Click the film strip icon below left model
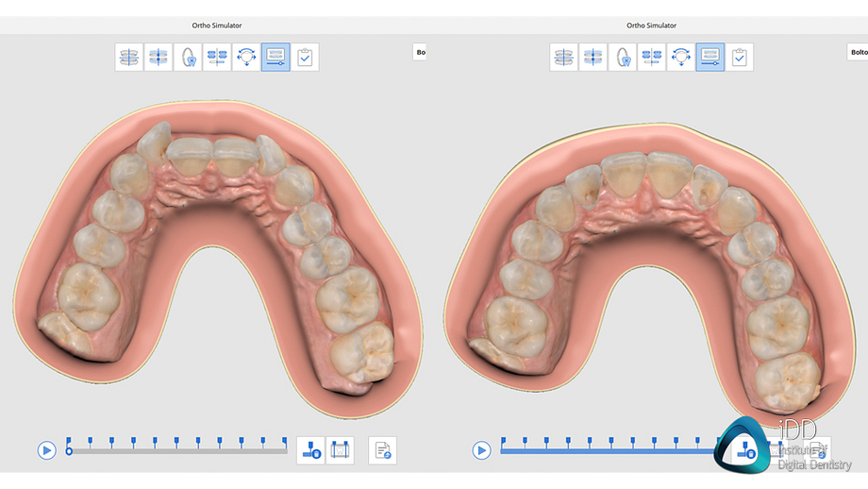The height and width of the screenshot is (489, 868). pos(341,450)
